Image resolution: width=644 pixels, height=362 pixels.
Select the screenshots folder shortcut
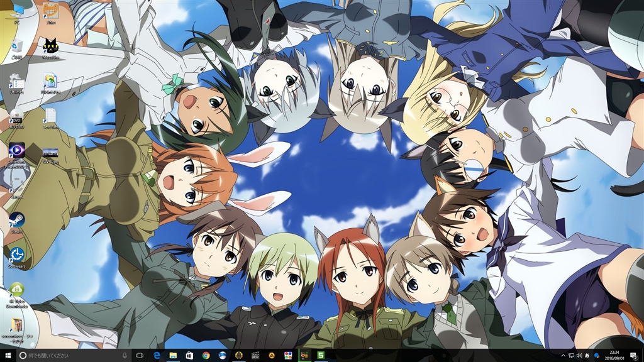[x=16, y=331]
